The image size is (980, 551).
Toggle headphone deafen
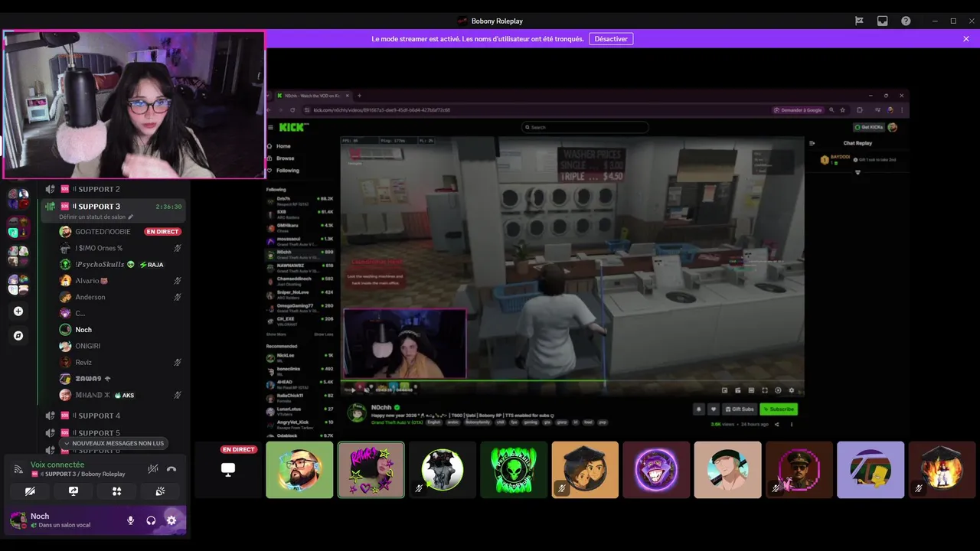pos(151,520)
